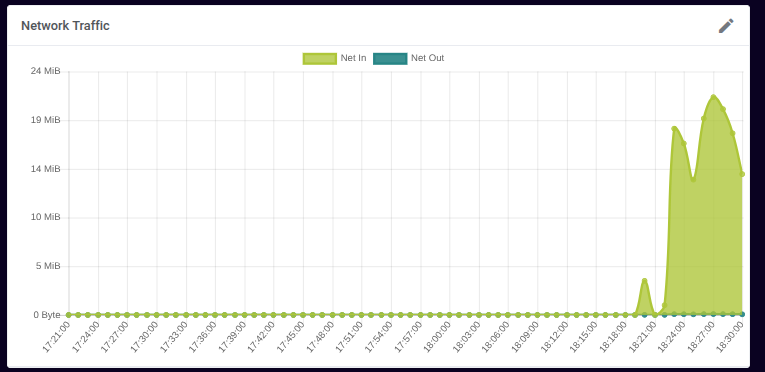Click the 19 MiB y-axis label
Screen dimensions: 765x372
pos(45,120)
